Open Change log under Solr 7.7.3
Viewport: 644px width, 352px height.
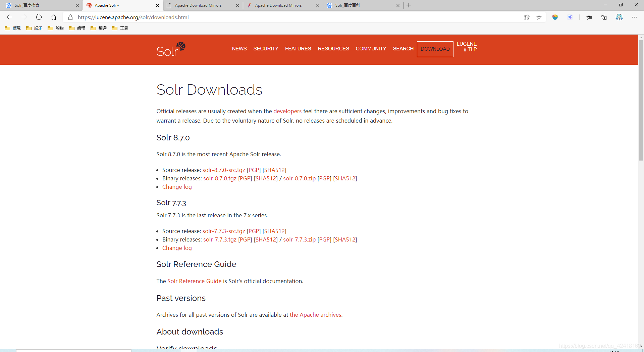point(177,248)
